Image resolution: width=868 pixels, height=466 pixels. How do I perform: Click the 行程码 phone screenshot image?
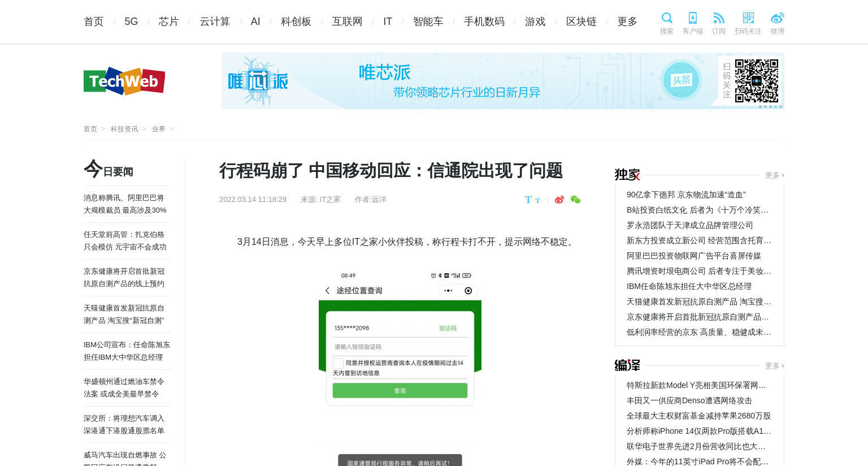coord(400,368)
